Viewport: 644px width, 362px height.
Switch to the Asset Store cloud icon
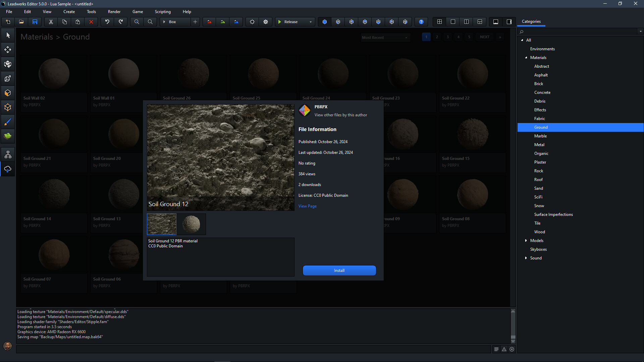[x=7, y=169]
